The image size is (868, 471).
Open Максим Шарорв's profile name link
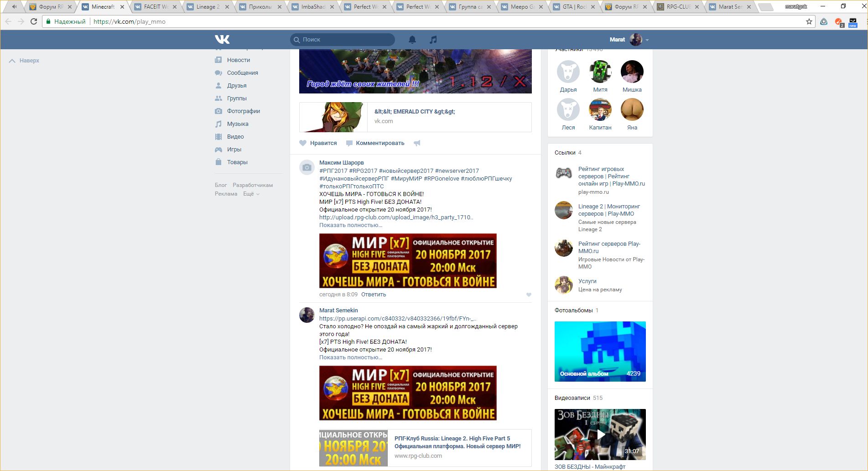pos(342,163)
